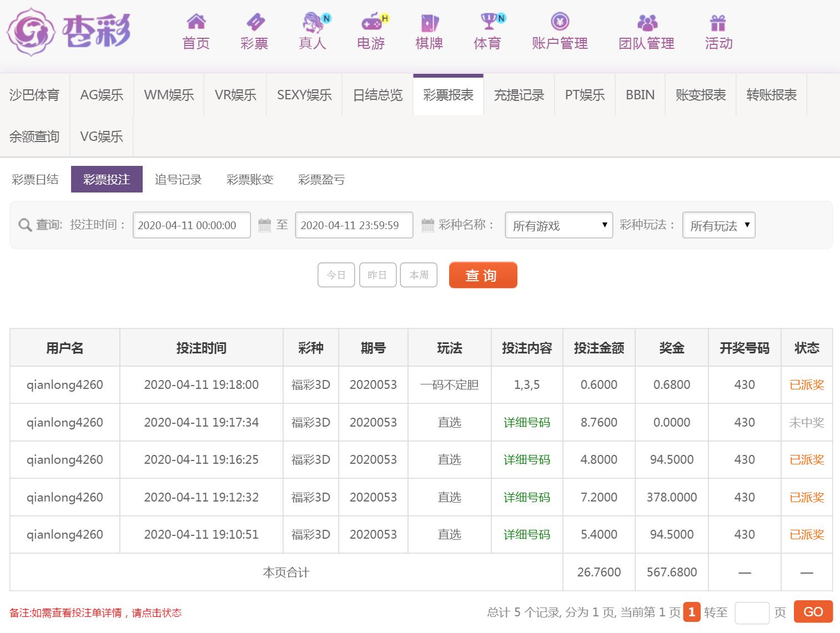Viewport: 840px width, 633px height.
Task: Click the 今日 quick filter button
Action: click(x=336, y=275)
